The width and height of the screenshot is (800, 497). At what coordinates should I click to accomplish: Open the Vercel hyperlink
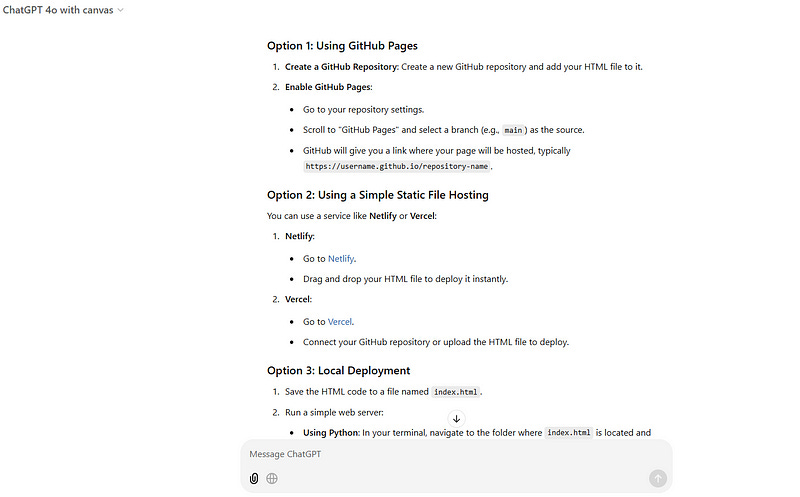pos(340,321)
